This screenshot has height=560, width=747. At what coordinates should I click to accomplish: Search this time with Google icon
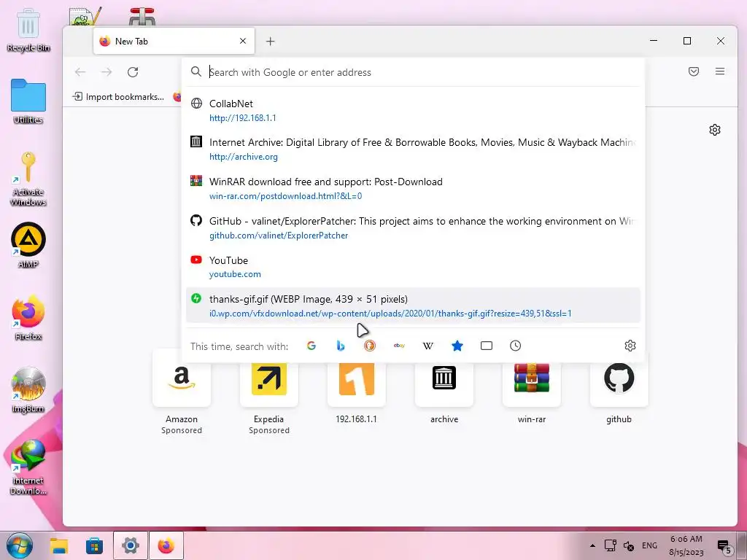[x=311, y=346]
